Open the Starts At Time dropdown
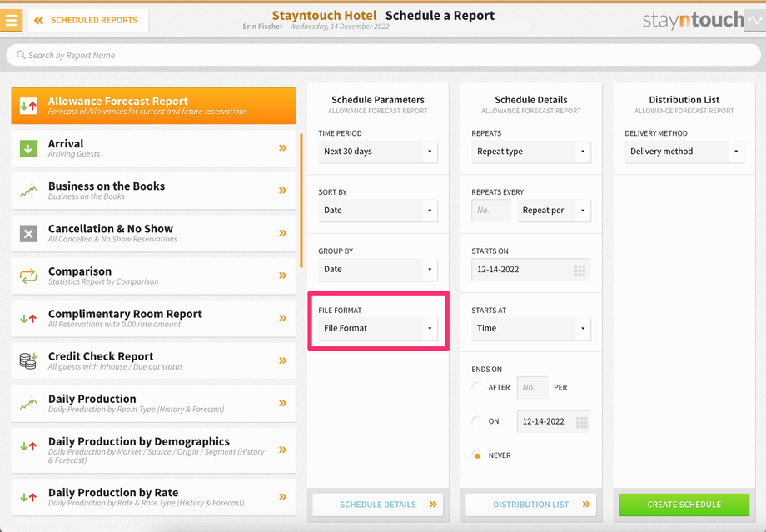The width and height of the screenshot is (766, 532). [531, 328]
